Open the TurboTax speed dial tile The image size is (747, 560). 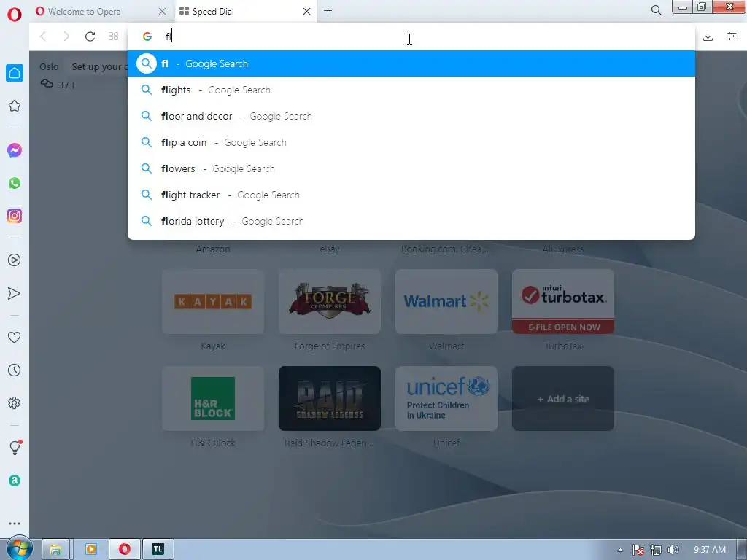[563, 301]
